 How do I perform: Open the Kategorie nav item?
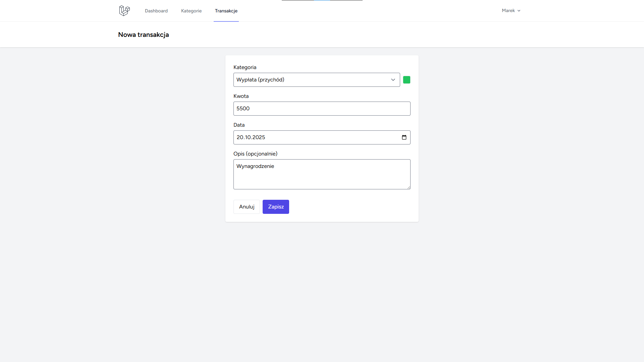tap(191, 11)
